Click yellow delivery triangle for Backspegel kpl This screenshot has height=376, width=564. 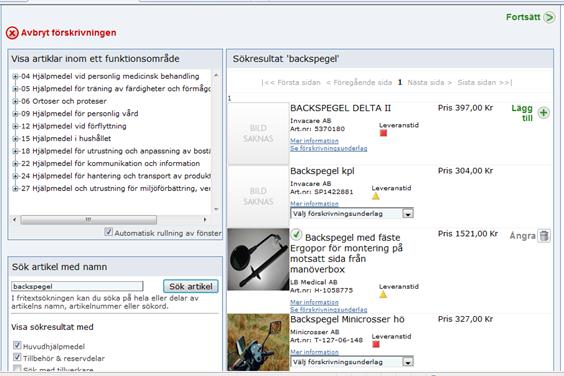coord(376,196)
